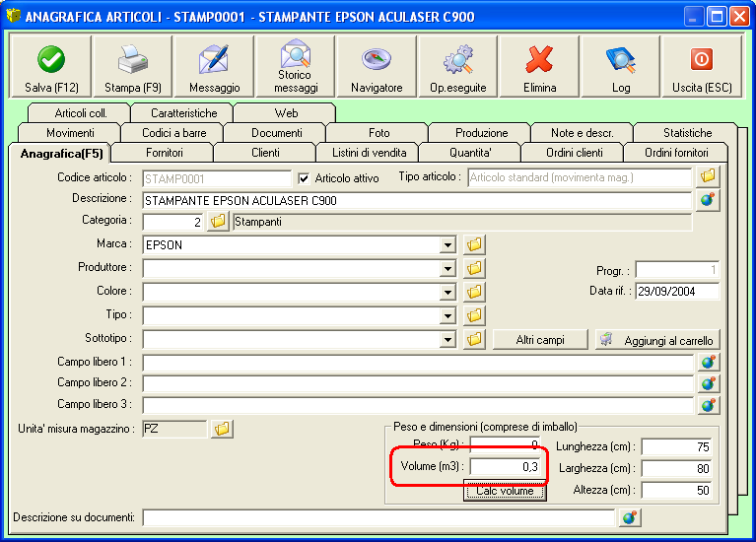The height and width of the screenshot is (542, 756).
Task: Click Aggiungi al carrello button
Action: (x=657, y=340)
